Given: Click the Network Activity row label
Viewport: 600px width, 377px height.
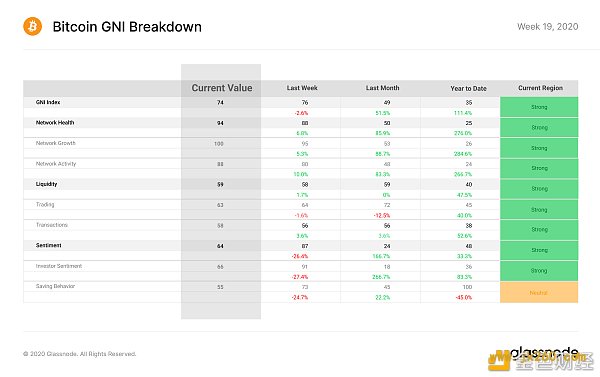Looking at the screenshot, I should click(x=56, y=164).
